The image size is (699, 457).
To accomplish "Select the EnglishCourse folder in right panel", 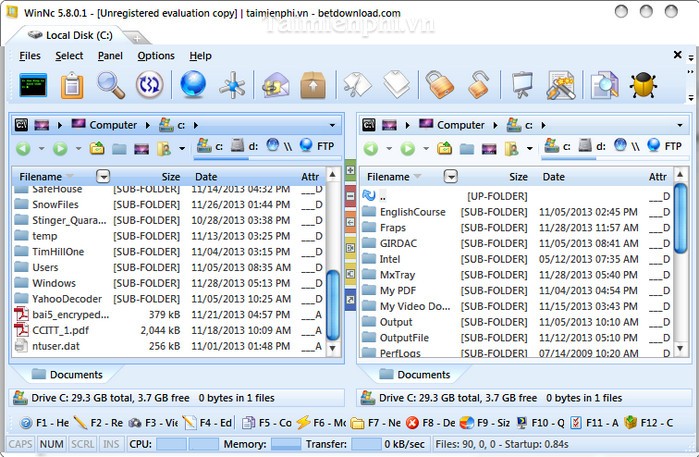I will tap(412, 212).
